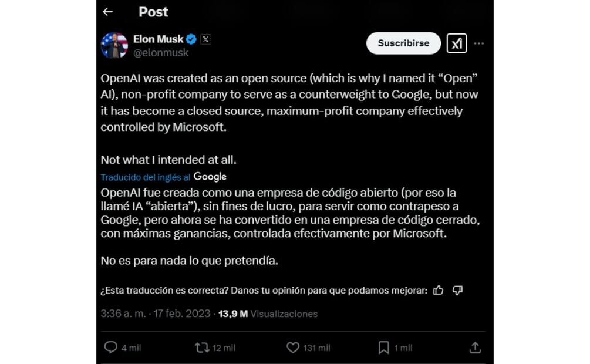This screenshot has width=590, height=364.
Task: View the 13,9 M Visualizaciones count
Action: pyautogui.click(x=268, y=314)
